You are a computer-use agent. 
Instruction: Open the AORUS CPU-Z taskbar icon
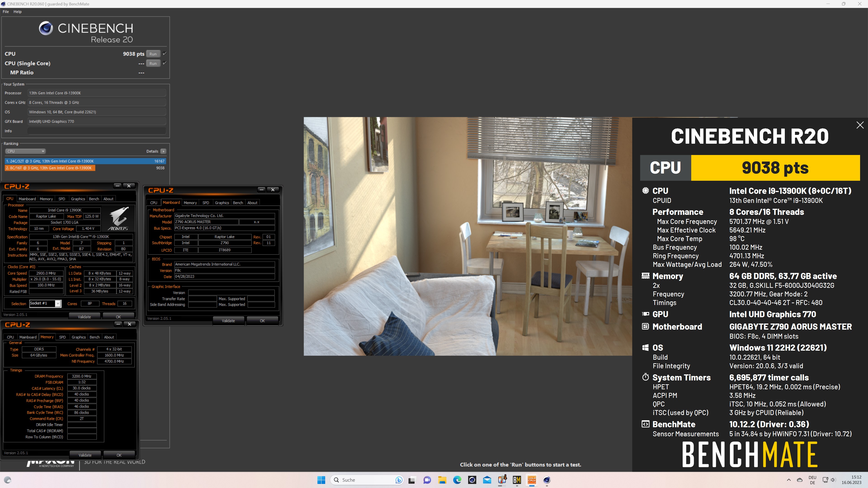click(532, 480)
